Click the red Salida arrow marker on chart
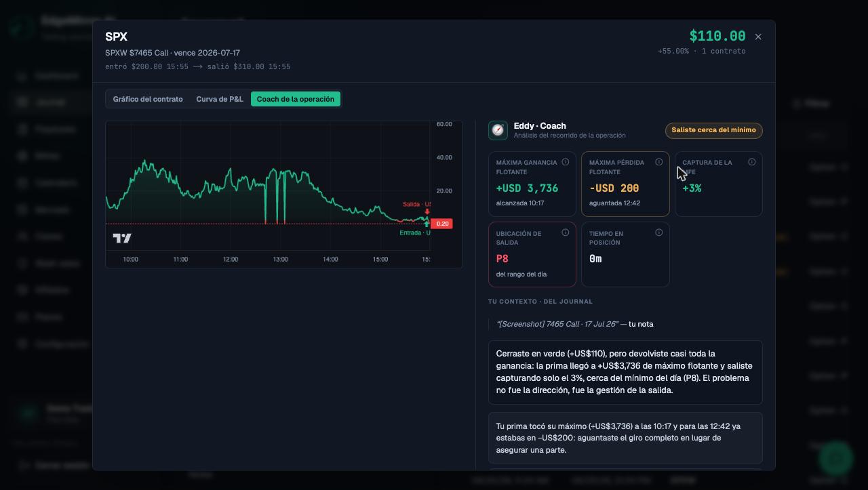 427,212
